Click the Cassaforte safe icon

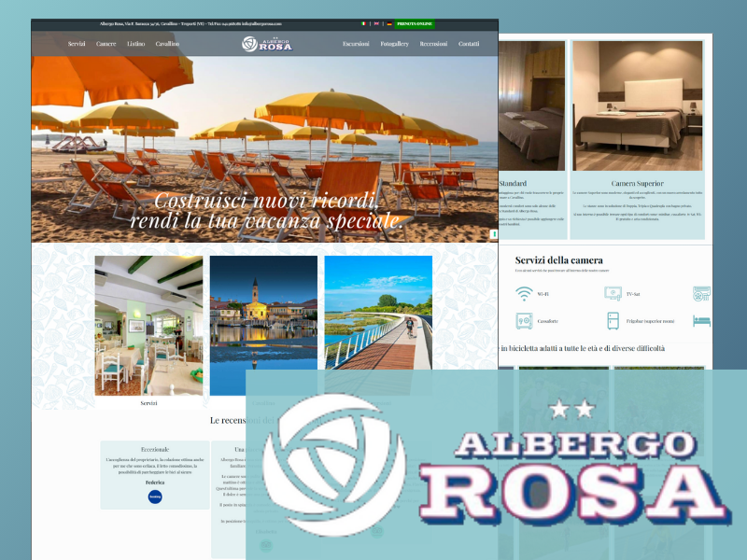(524, 320)
